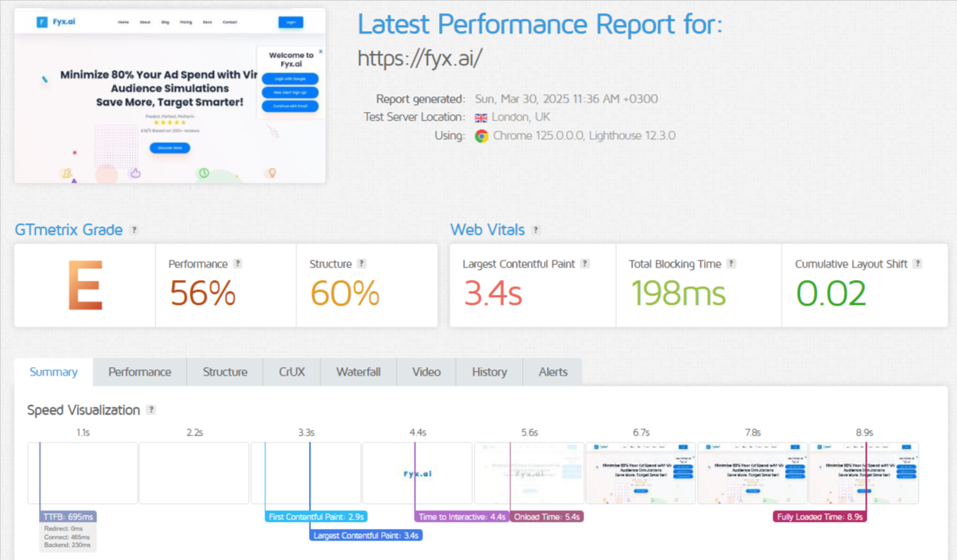Click the https://fyx.ai/ link
Viewport: 957px width, 560px height.
(419, 58)
